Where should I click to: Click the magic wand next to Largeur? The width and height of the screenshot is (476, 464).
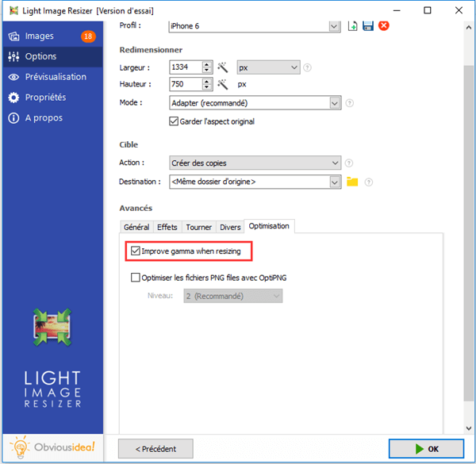coord(222,67)
